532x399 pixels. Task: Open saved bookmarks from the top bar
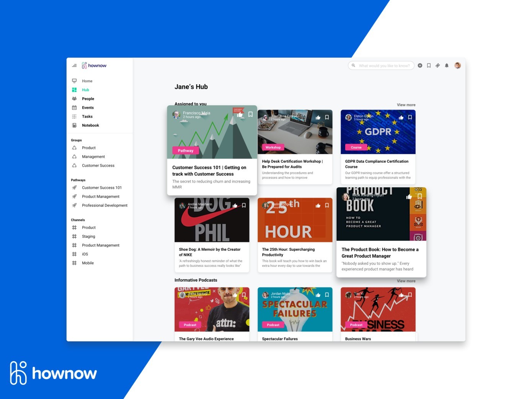(429, 65)
